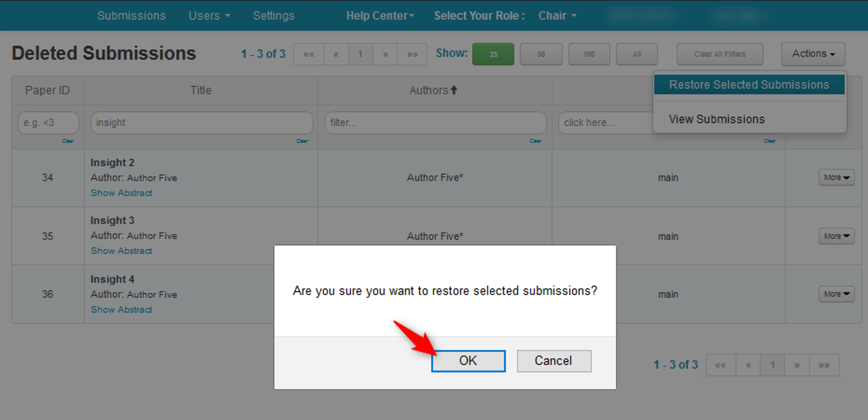Click 'Author Five*' in paper 34 row
Viewport: 868px width, 420px height.
(435, 178)
